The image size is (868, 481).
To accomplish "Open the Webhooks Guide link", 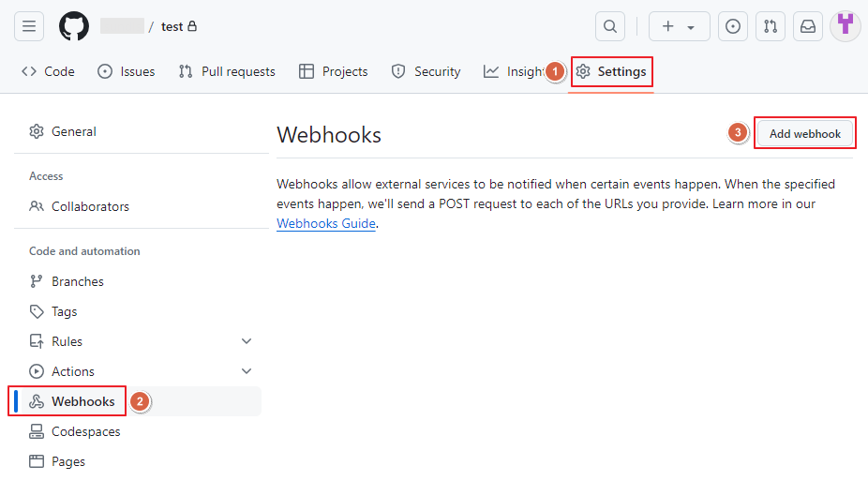I will [326, 223].
